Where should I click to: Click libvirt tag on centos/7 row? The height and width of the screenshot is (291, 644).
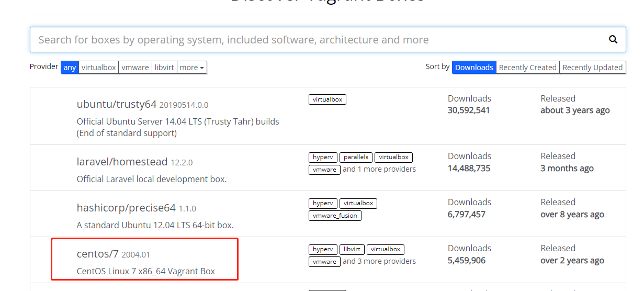tap(352, 250)
